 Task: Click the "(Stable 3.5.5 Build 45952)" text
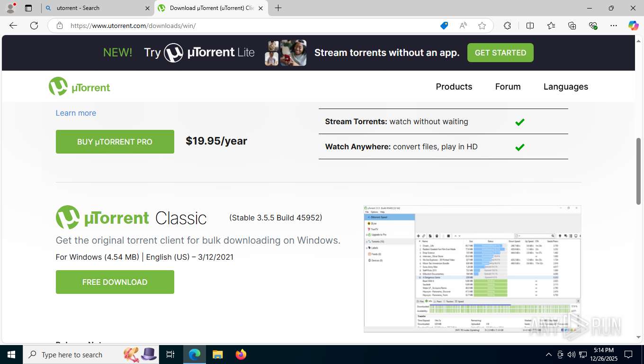pyautogui.click(x=276, y=218)
